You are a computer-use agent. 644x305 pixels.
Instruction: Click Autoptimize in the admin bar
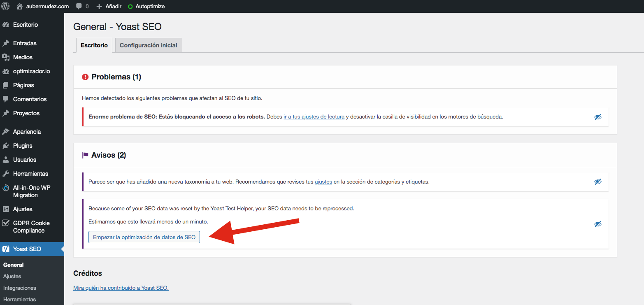point(150,7)
